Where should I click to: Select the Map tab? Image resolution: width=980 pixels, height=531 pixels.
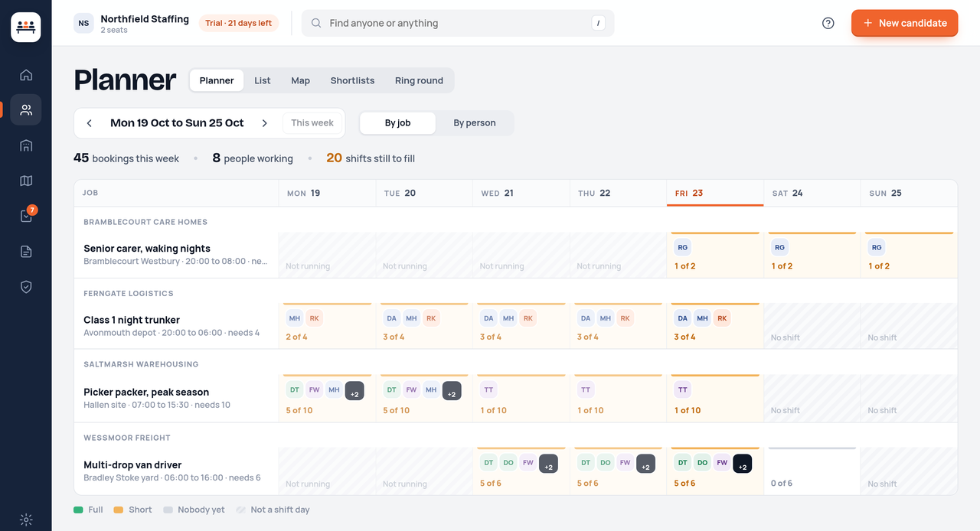point(300,80)
